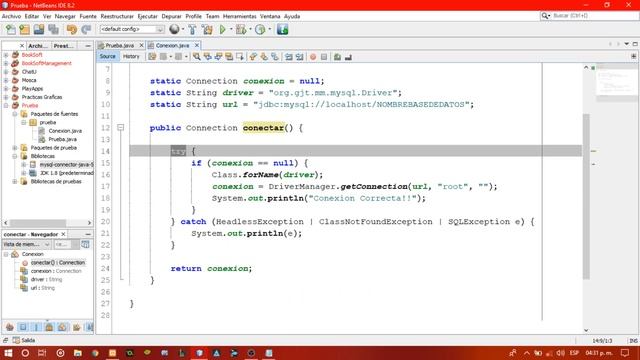Minimize the Navegador panel
This screenshot has width=640, height=360.
pos(88,234)
